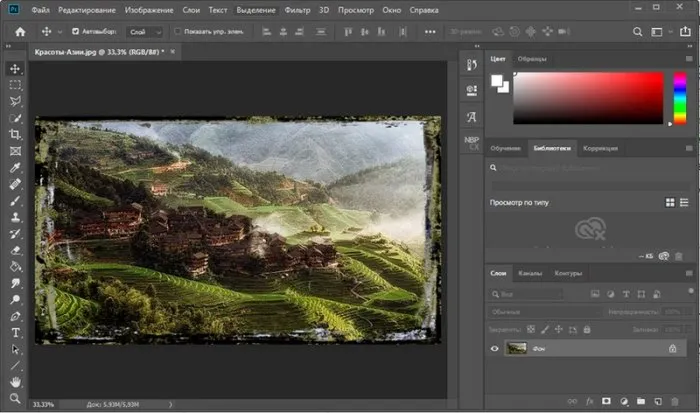The height and width of the screenshot is (413, 700).
Task: Hide the Фон layer eye icon
Action: (x=495, y=348)
